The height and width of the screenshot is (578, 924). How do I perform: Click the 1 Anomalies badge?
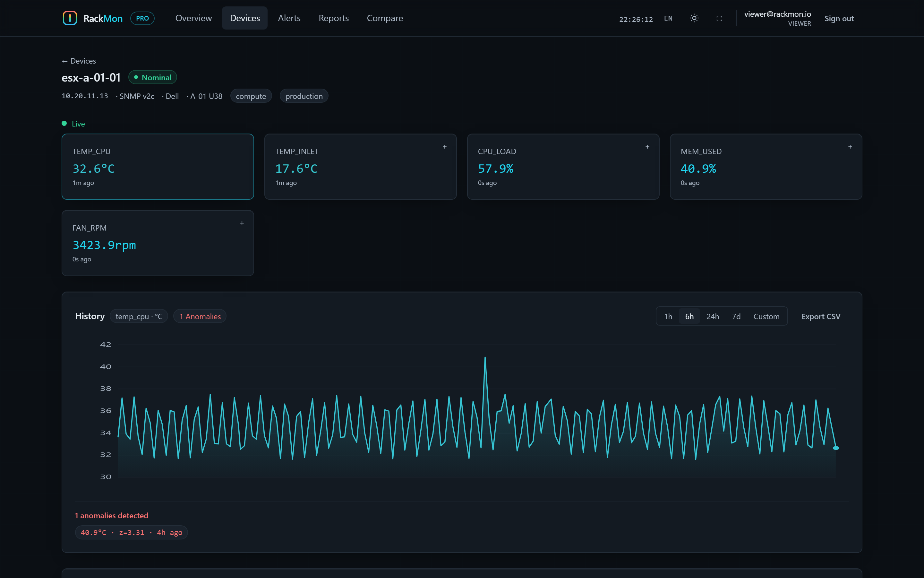(x=200, y=316)
